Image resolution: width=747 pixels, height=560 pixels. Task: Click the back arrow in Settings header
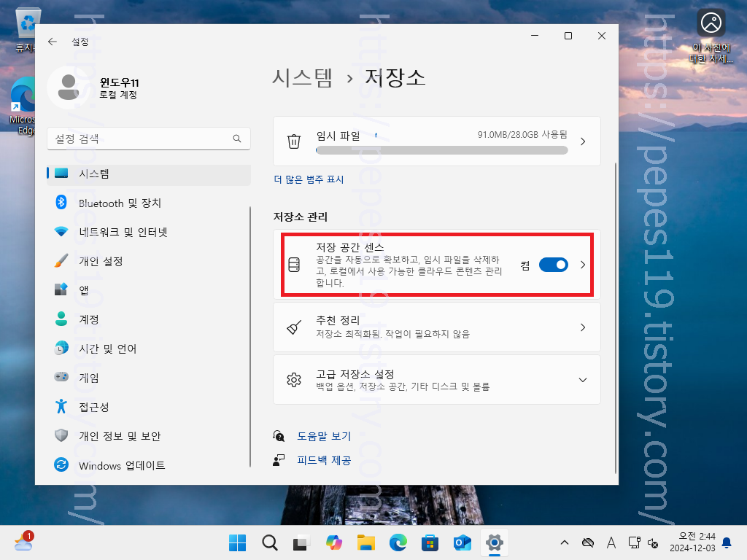(53, 42)
